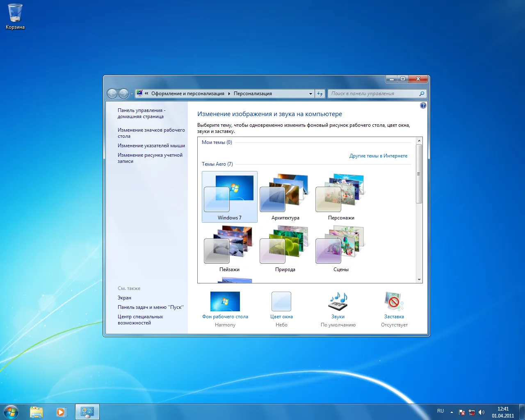This screenshot has width=525, height=420.
Task: Open the Заставка screensaver icon
Action: pos(394,301)
